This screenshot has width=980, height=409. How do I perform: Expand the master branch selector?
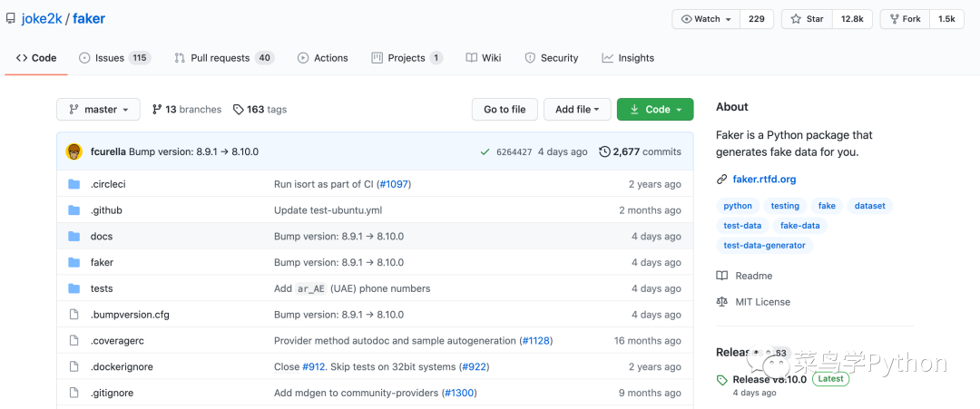[98, 109]
